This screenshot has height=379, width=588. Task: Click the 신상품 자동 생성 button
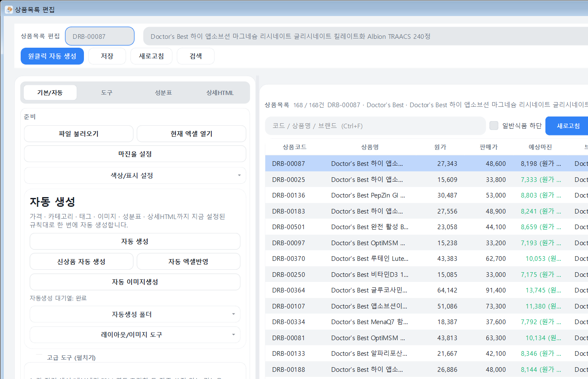(81, 262)
